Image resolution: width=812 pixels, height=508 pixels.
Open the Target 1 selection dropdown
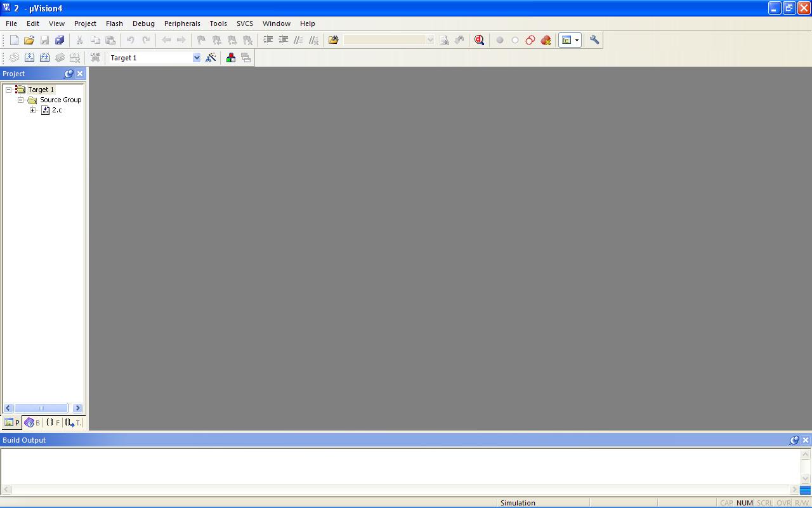tap(197, 57)
